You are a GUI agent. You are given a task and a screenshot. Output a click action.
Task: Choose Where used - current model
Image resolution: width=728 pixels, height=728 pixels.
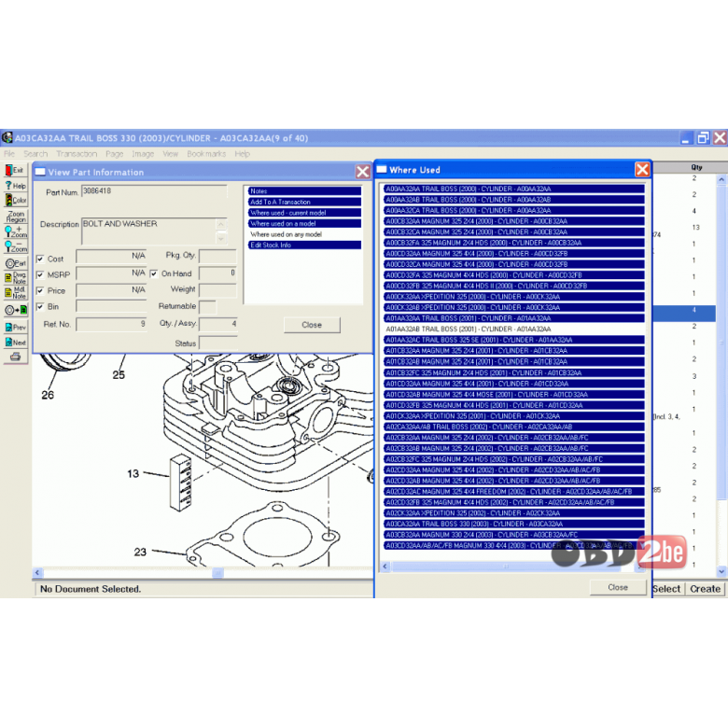[x=304, y=213]
